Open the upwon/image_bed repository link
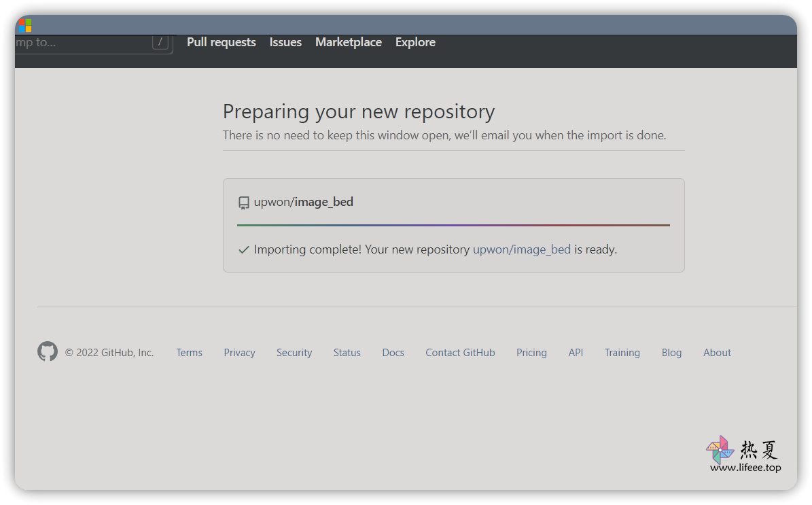The image size is (812, 505). [x=521, y=249]
